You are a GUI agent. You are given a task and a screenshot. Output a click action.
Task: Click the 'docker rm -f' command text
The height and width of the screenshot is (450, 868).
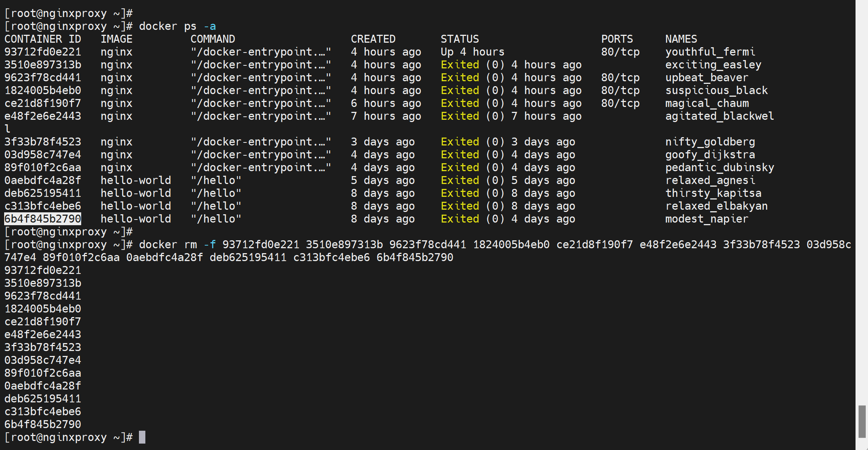[177, 244]
